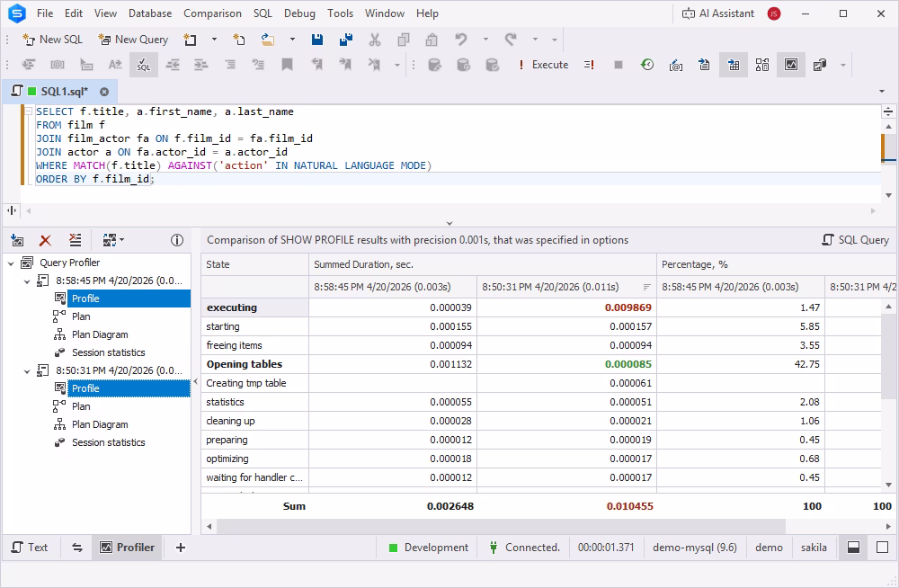Image resolution: width=899 pixels, height=588 pixels.
Task: Click the New Query button
Action: 134,40
